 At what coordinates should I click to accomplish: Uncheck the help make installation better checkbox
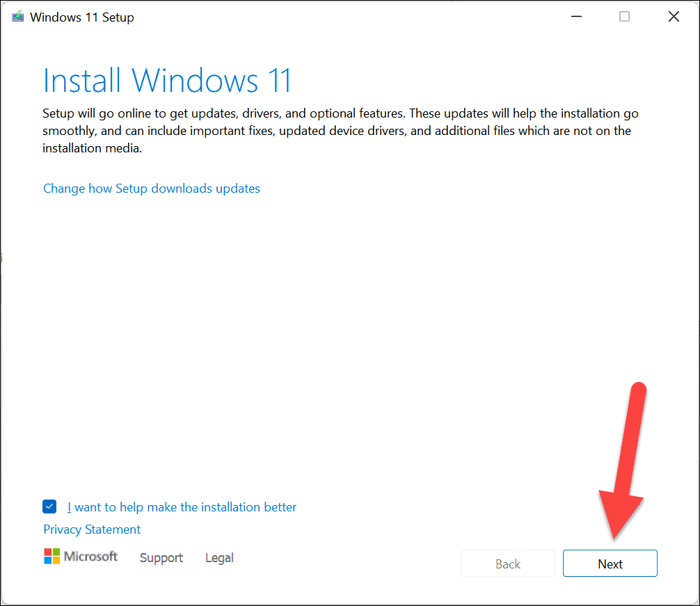(x=49, y=507)
